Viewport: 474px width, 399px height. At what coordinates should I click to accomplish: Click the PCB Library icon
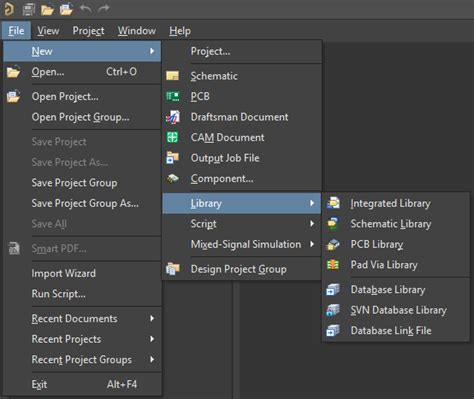coord(333,244)
